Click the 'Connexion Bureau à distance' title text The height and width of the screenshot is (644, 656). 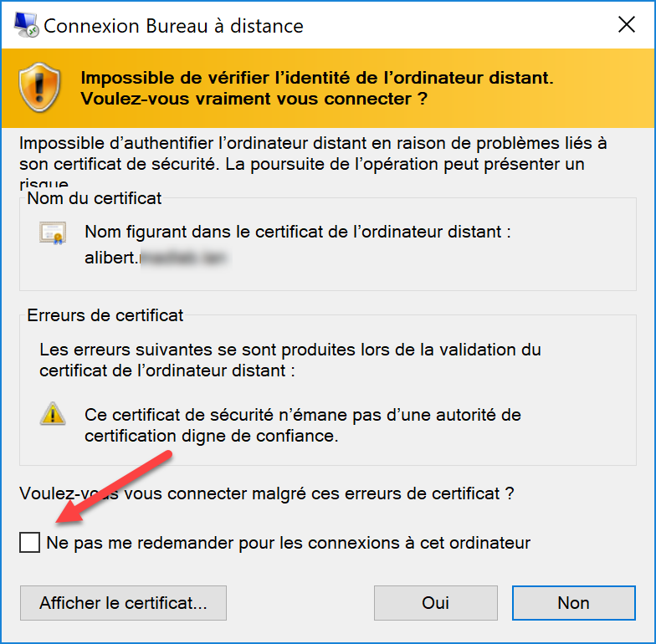coord(174,26)
